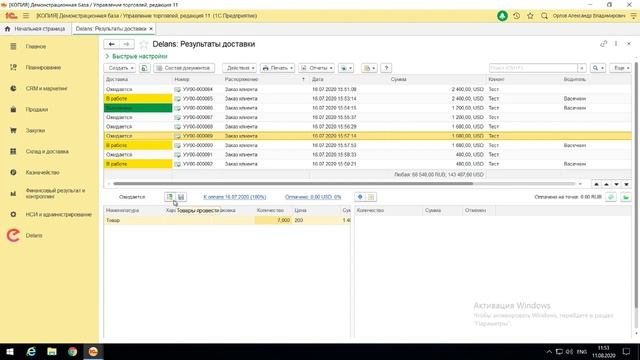Open the search magnifier dropdown
Image resolution: width=640 pixels, height=360 pixels.
click(598, 68)
